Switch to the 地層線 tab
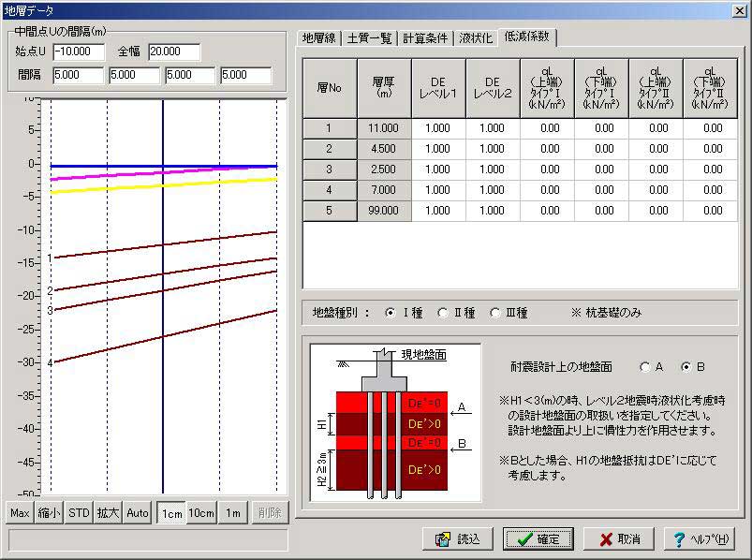This screenshot has height=560, width=752. [318, 37]
